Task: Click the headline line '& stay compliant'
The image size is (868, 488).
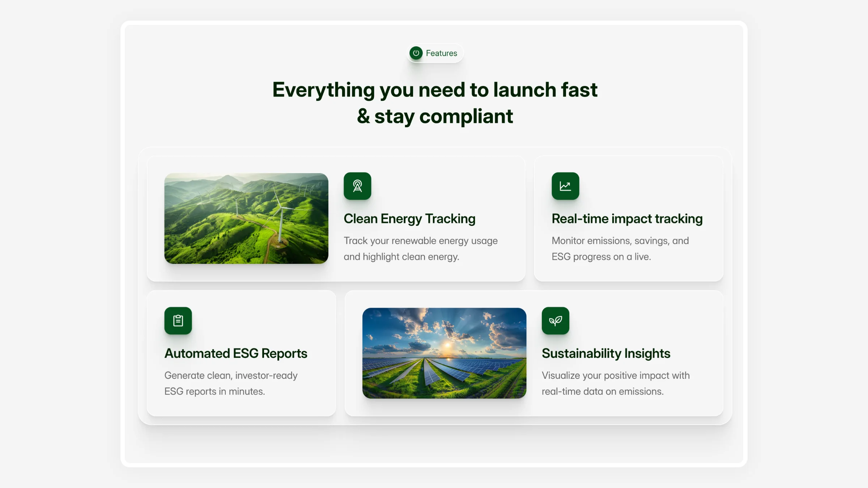Action: point(435,116)
